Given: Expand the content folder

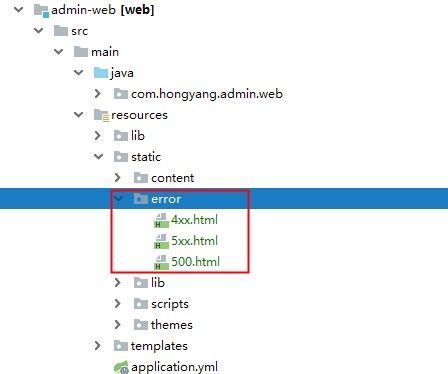Looking at the screenshot, I should (x=117, y=178).
